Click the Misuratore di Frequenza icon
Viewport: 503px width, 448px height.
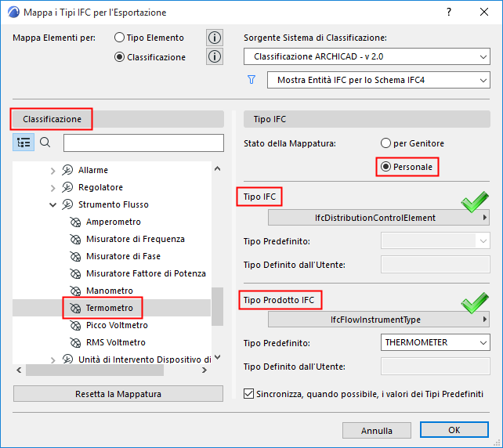(x=75, y=239)
